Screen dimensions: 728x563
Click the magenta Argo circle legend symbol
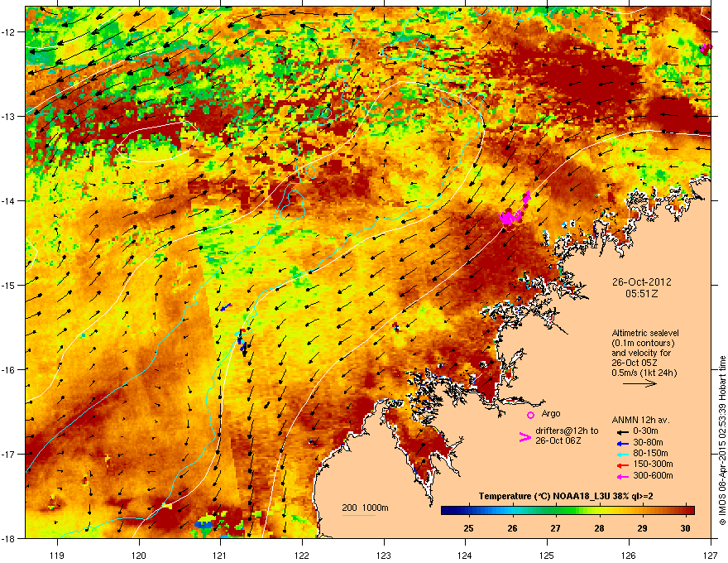(x=530, y=415)
